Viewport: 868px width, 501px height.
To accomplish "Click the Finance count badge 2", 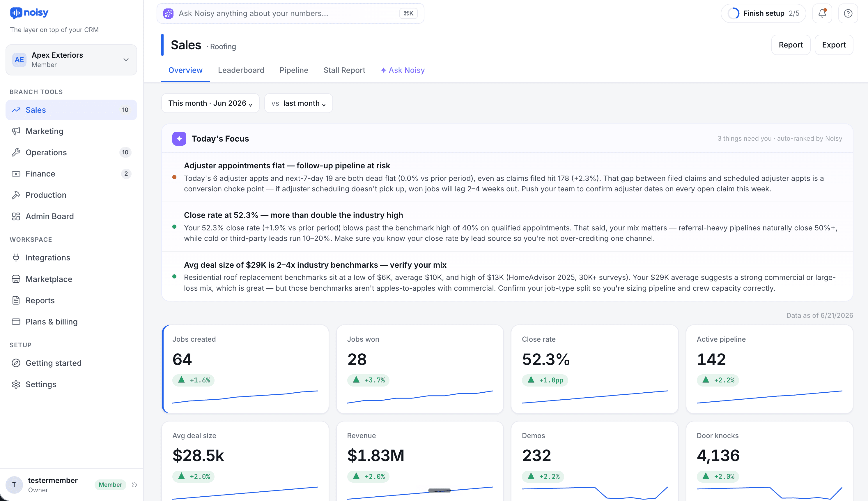I will [x=126, y=174].
